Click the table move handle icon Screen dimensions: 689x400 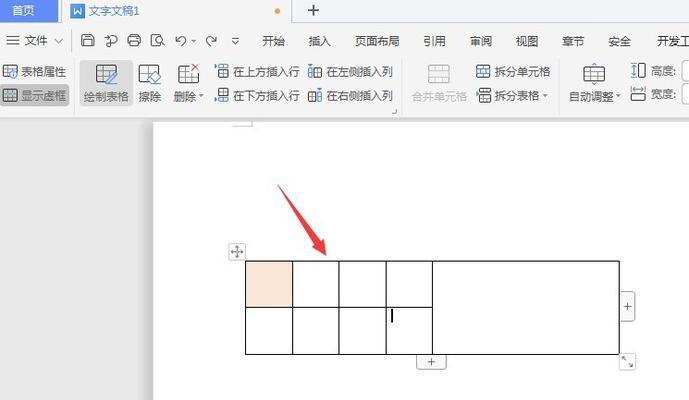click(x=237, y=252)
